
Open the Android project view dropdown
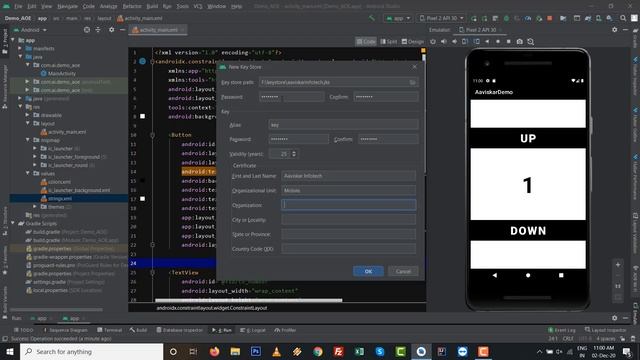(30, 30)
